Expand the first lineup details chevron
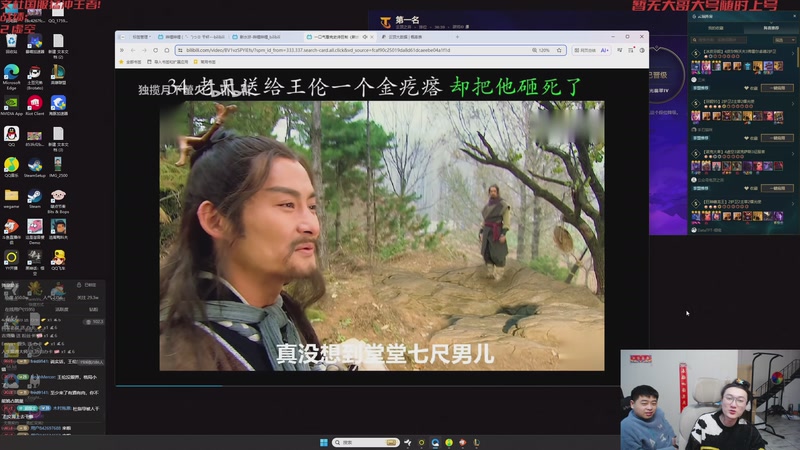Image resolution: width=800 pixels, height=450 pixels. pyautogui.click(x=793, y=53)
